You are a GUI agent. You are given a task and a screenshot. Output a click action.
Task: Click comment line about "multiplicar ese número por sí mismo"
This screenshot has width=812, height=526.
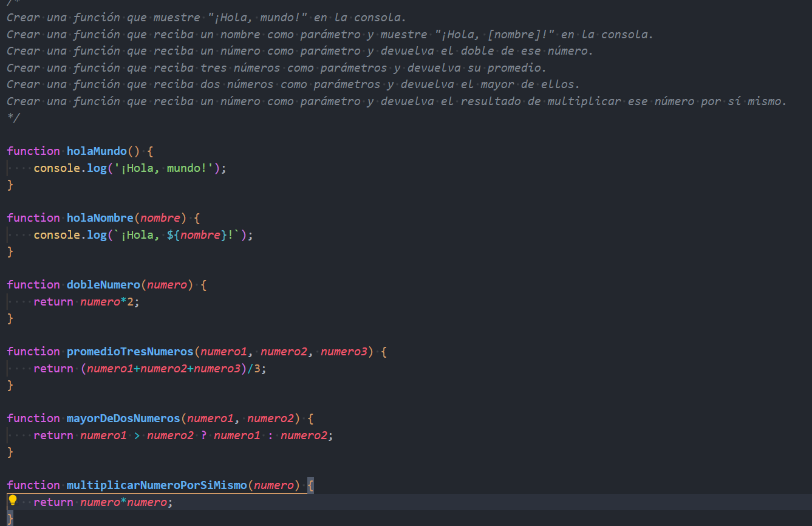pyautogui.click(x=397, y=101)
